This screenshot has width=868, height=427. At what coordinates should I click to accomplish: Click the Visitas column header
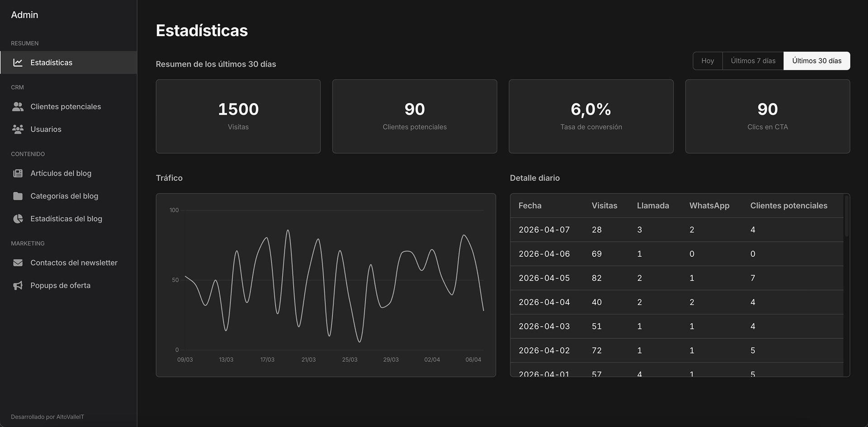pos(604,206)
